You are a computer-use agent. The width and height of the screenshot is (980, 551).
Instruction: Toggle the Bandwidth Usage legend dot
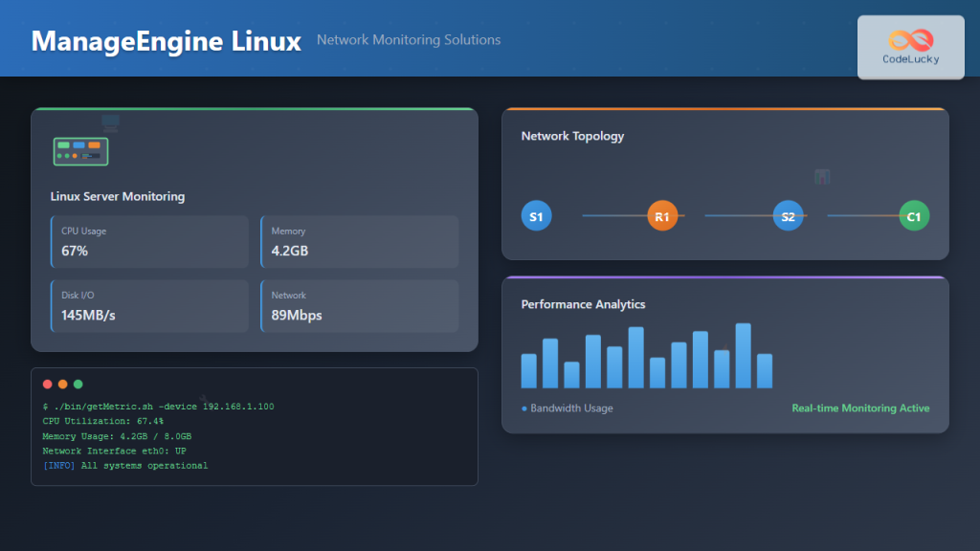pyautogui.click(x=523, y=408)
